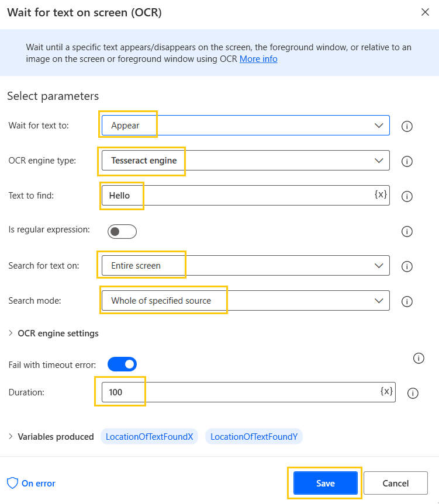Select the LocationOfTextFoundX variable pill

[x=149, y=436]
